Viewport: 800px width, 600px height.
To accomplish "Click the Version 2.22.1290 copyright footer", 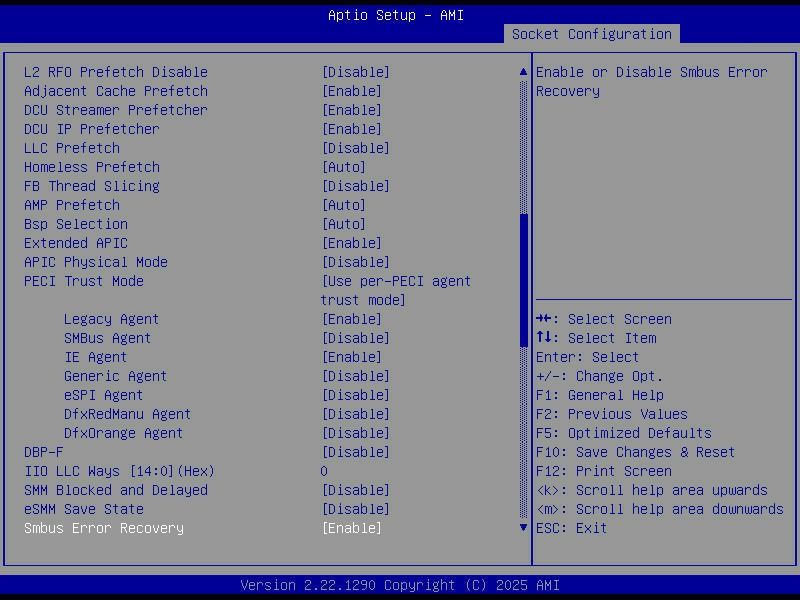I will [400, 585].
